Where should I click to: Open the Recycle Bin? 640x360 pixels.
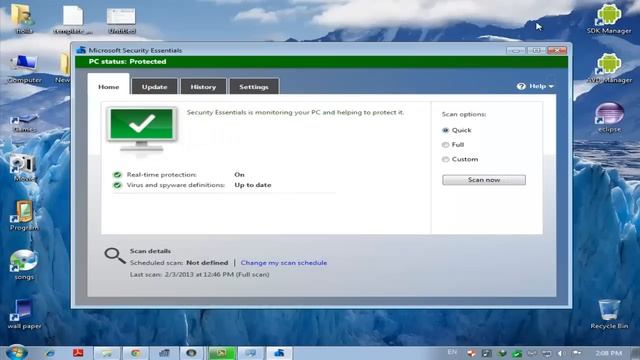609,314
